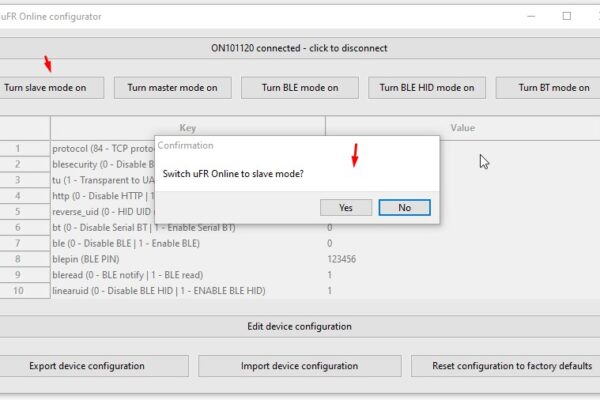Open Edit device configuration
The height and width of the screenshot is (400, 600).
[x=299, y=327]
